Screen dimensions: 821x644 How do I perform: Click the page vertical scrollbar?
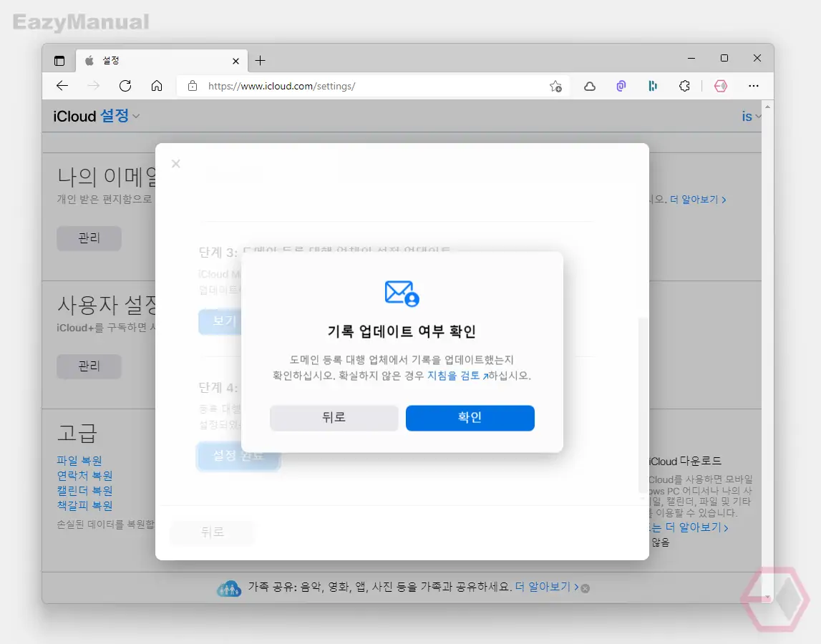(x=767, y=351)
